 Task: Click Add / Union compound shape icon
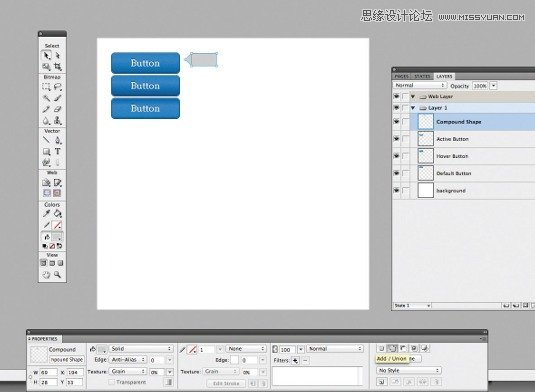pos(392,348)
